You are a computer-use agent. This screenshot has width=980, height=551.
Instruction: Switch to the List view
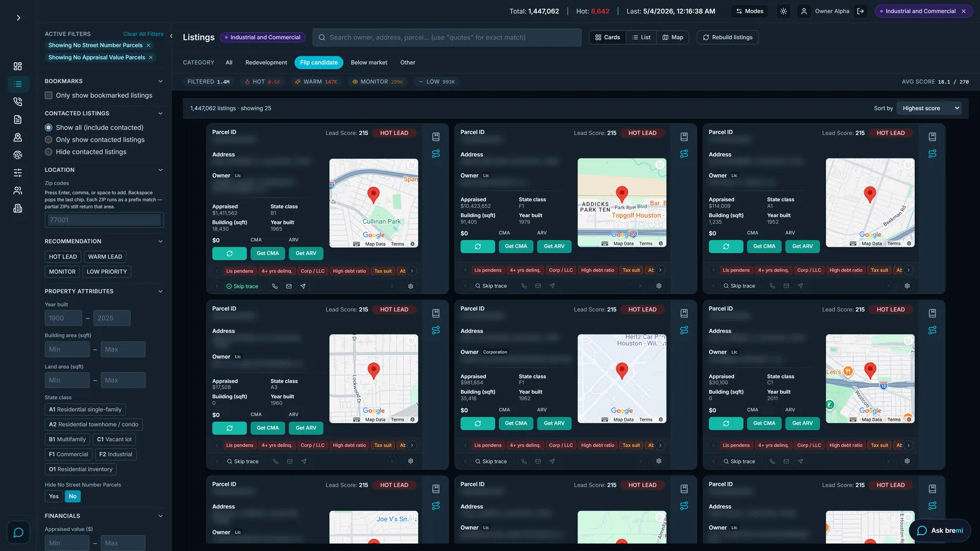[641, 38]
